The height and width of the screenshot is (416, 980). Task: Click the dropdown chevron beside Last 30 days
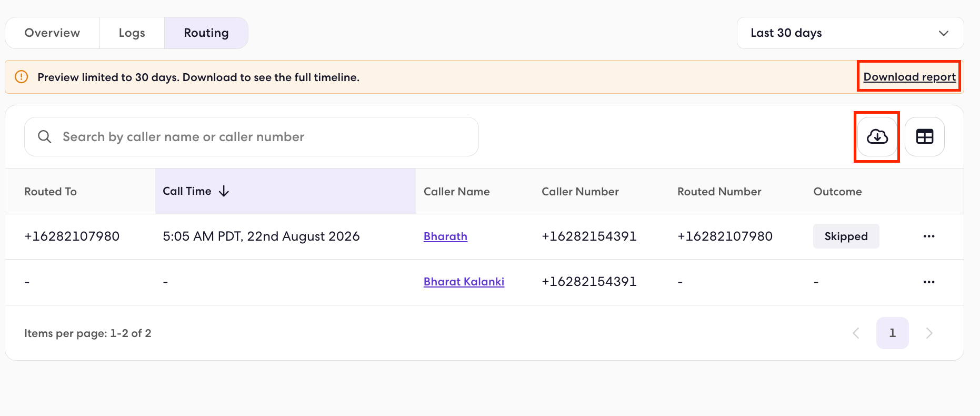(x=943, y=33)
